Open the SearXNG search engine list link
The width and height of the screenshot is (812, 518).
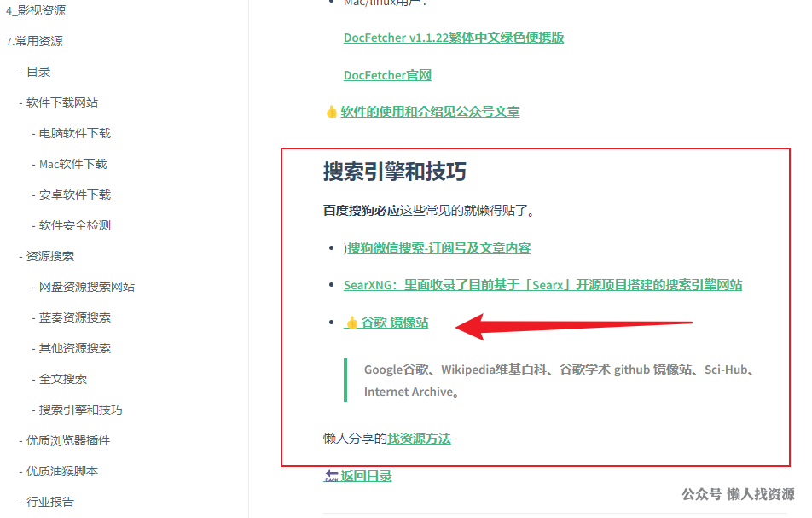(542, 285)
